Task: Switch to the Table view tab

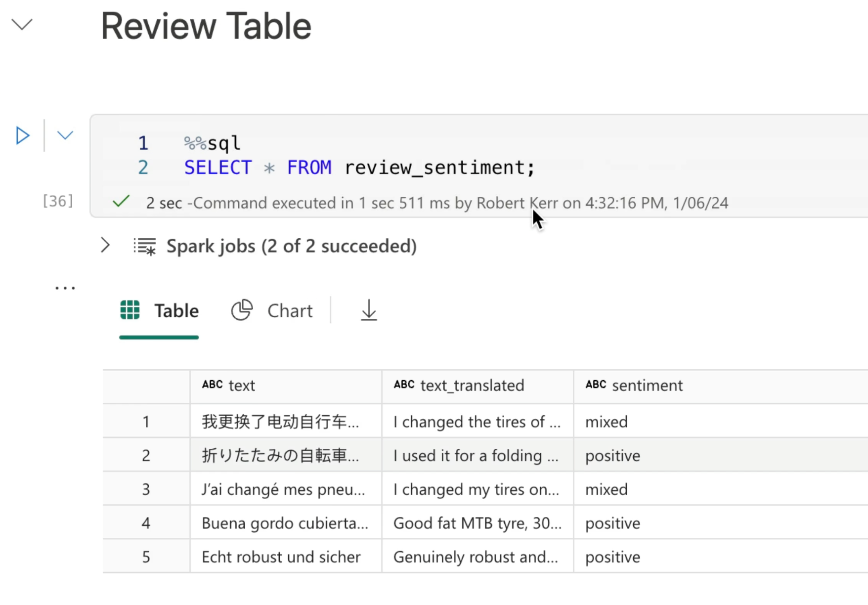Action: click(x=175, y=311)
